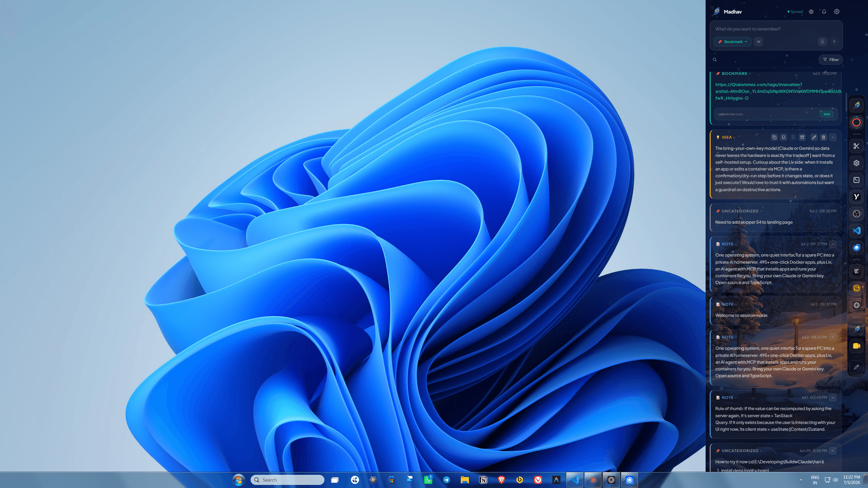The image size is (868, 488).
Task: Click the Madhav profile name
Action: pyautogui.click(x=732, y=12)
